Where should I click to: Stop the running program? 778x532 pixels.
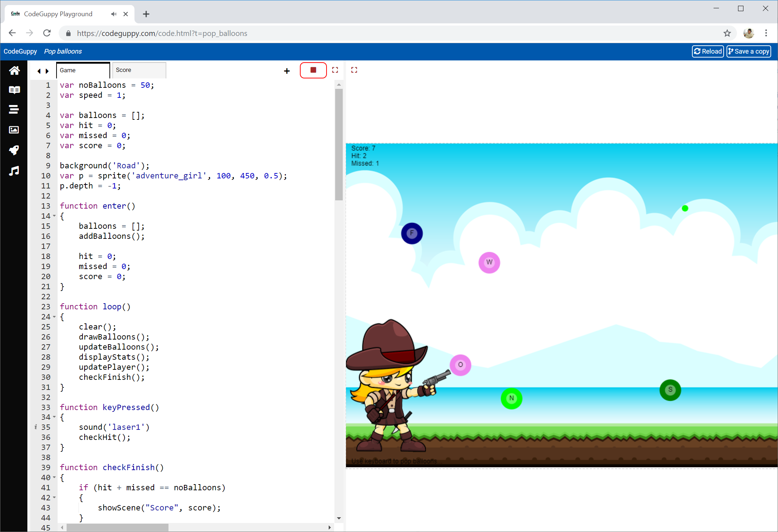pos(313,70)
